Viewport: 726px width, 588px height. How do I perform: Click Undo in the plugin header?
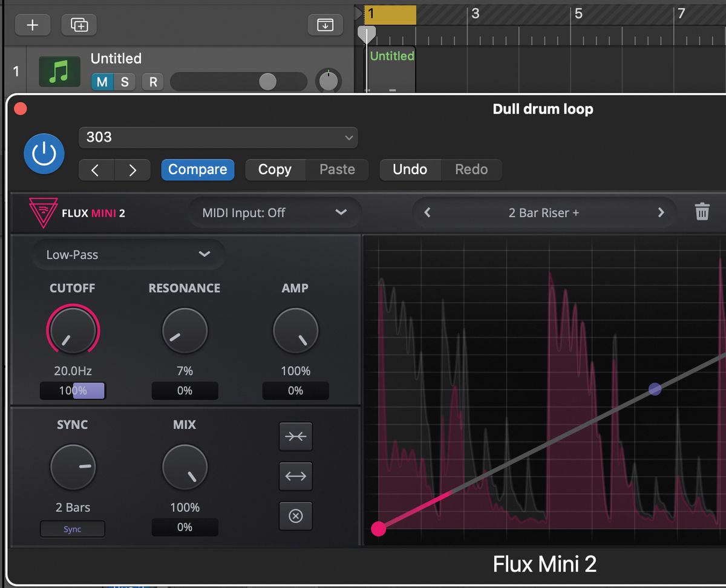point(410,169)
